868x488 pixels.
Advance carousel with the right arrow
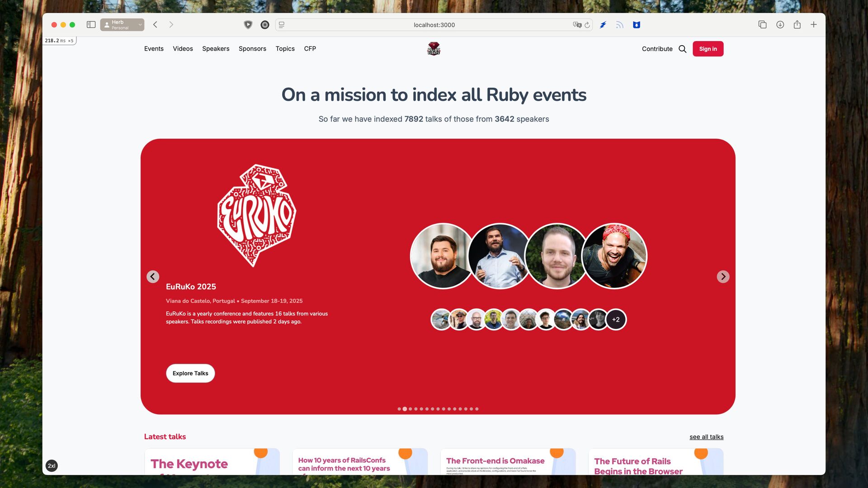[723, 277]
